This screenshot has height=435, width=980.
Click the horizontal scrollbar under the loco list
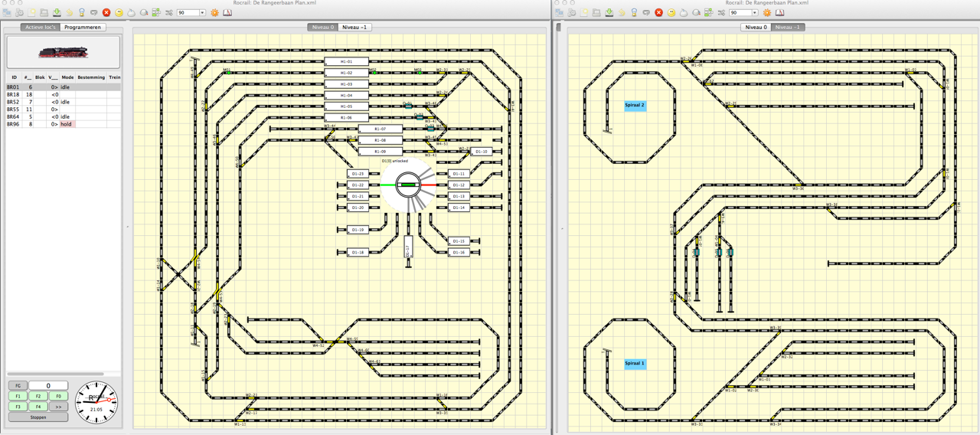(55, 374)
